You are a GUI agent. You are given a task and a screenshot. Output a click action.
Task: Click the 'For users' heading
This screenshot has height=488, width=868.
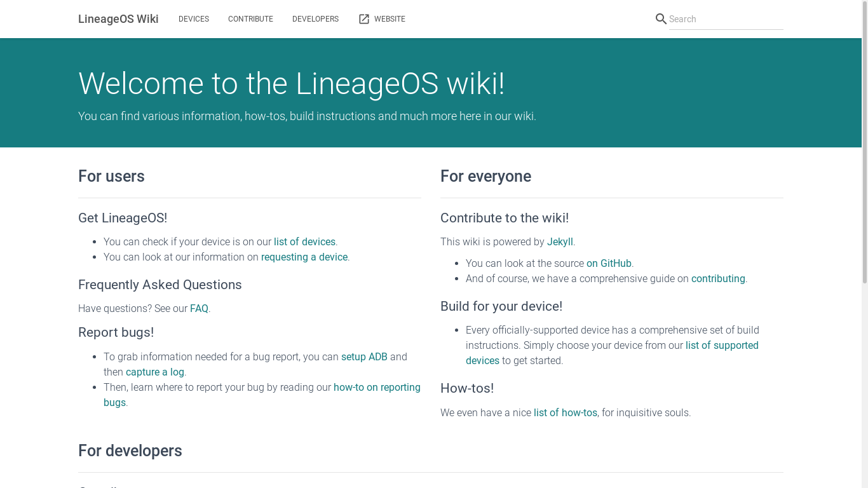pyautogui.click(x=111, y=177)
